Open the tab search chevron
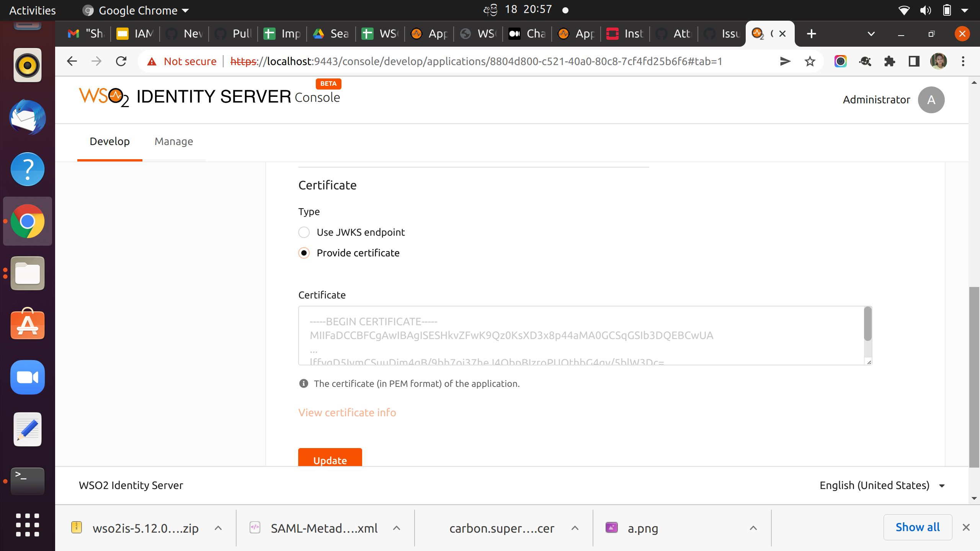This screenshot has height=551, width=980. click(871, 34)
